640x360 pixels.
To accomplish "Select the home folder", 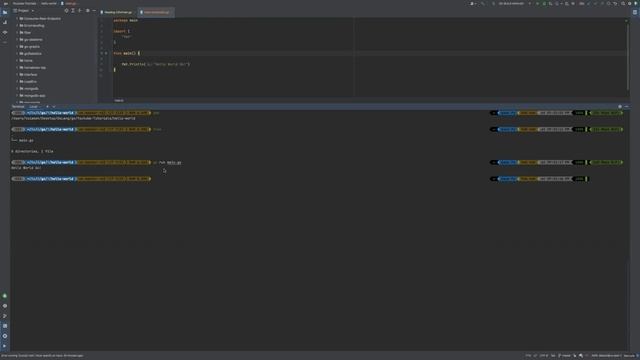I will 26,60.
